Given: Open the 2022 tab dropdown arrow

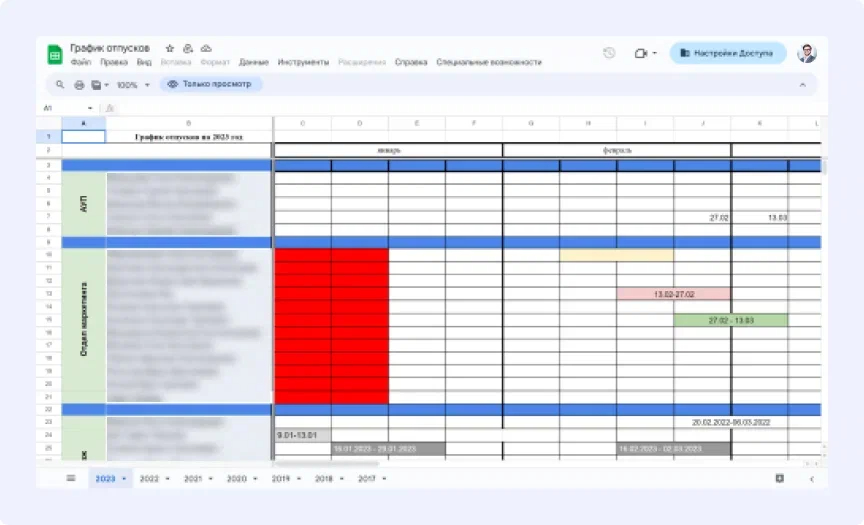Looking at the screenshot, I should [168, 479].
